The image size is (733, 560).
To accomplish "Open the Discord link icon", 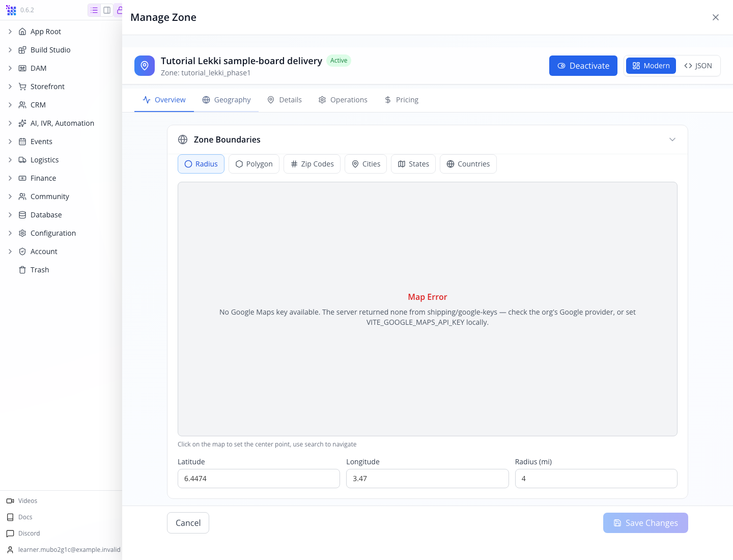I will tap(10, 534).
